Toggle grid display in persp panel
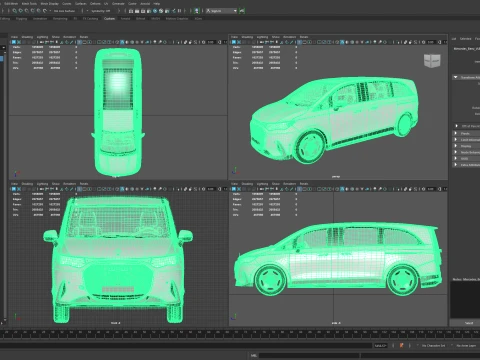Image resolution: width=480 pixels, height=360 pixels. [x=299, y=42]
